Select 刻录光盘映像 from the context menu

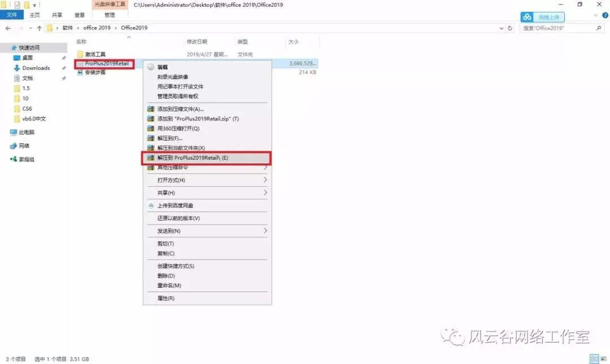172,77
